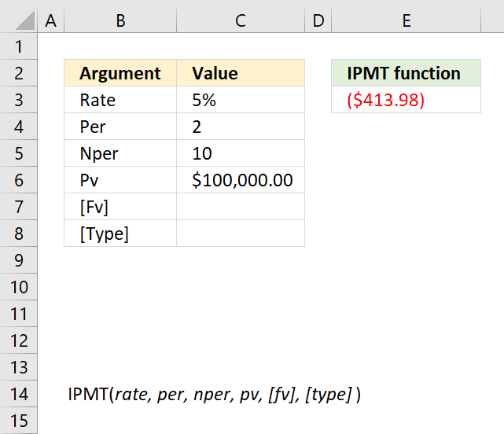Click the IPMT function header cell
Viewport: 504px width, 434px height.
pos(407,73)
